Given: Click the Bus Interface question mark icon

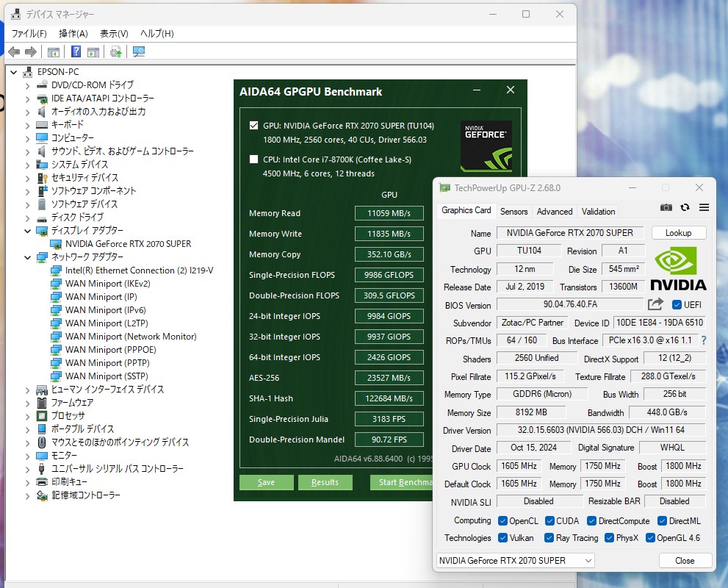Looking at the screenshot, I should coord(704,340).
